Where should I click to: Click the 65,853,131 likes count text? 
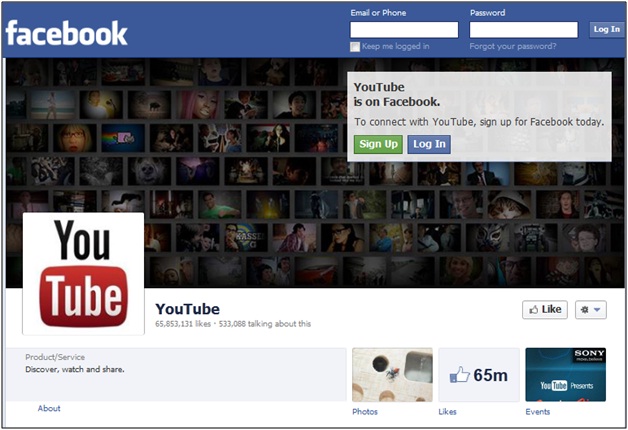click(x=183, y=324)
